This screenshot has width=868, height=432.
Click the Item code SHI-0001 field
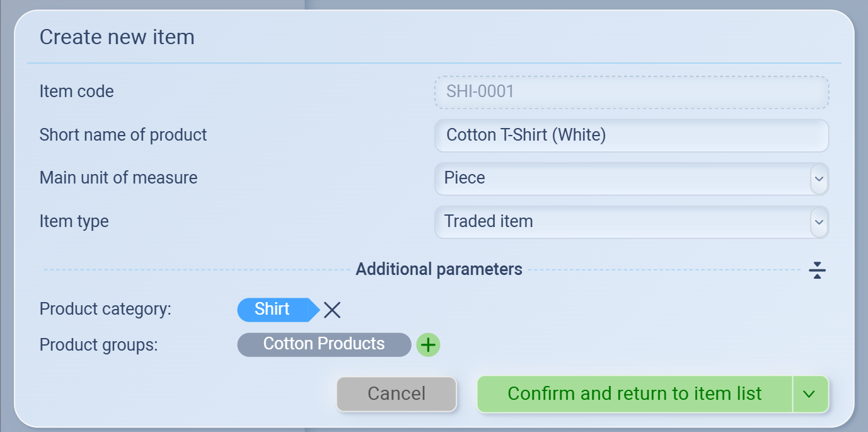coord(631,92)
